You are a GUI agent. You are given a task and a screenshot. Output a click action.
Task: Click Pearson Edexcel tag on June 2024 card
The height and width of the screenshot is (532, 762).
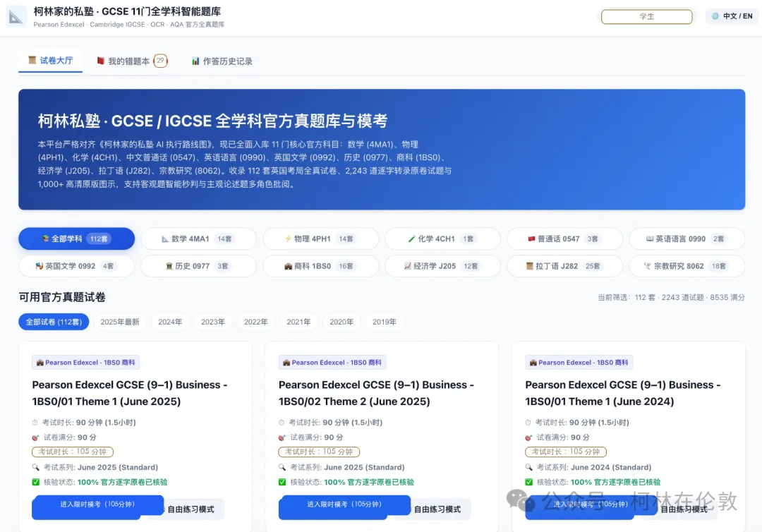[x=579, y=363]
